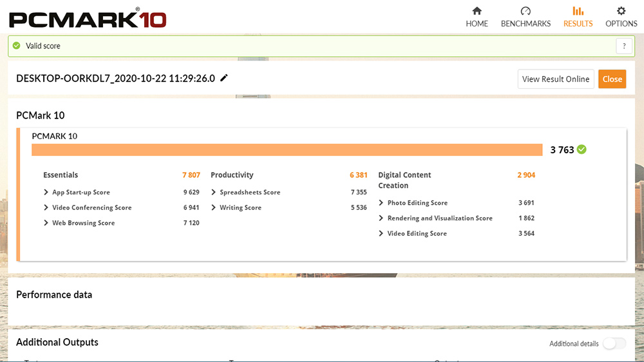Click the Home house icon

[477, 11]
